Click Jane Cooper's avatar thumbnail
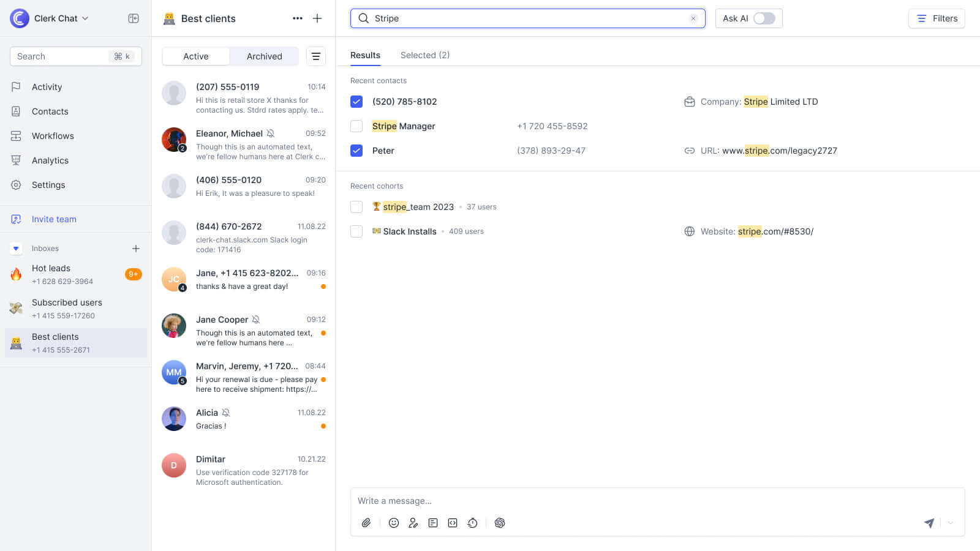The image size is (980, 551). click(174, 326)
